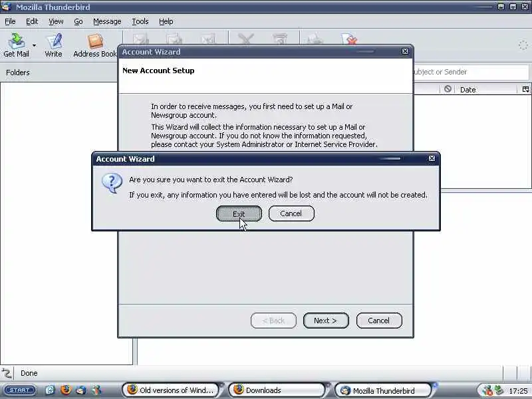Click the Folders pane header
532x399 pixels.
pyautogui.click(x=59, y=72)
